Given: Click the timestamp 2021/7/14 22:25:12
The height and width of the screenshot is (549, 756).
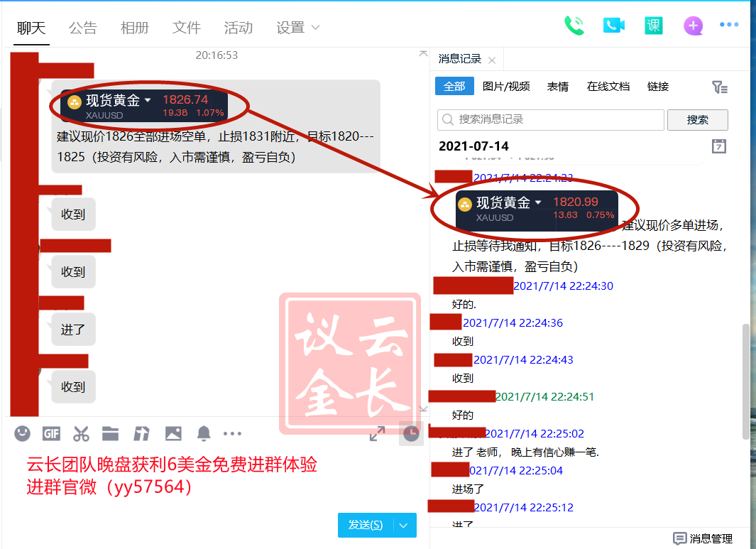Looking at the screenshot, I should point(524,507).
